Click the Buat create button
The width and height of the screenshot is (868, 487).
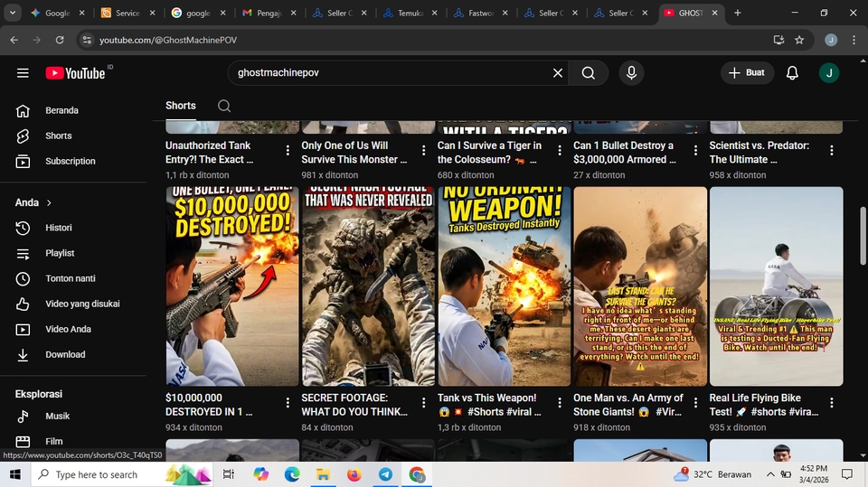(x=747, y=73)
